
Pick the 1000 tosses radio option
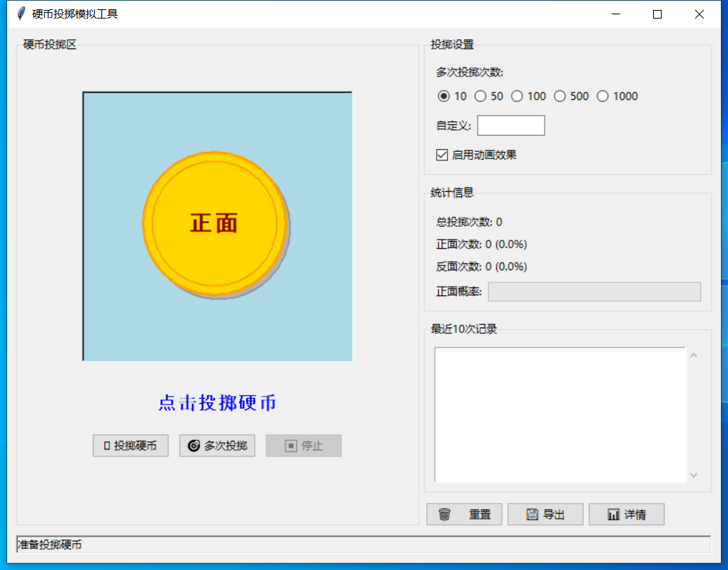[x=617, y=96]
